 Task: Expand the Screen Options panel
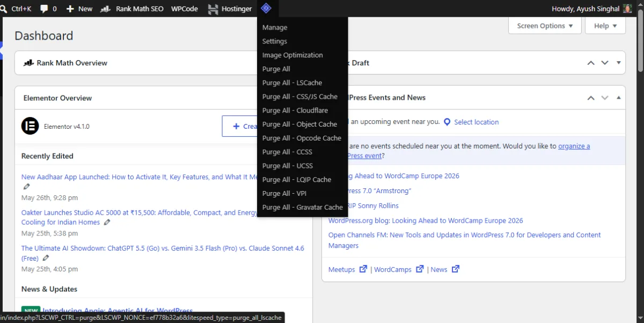click(545, 26)
